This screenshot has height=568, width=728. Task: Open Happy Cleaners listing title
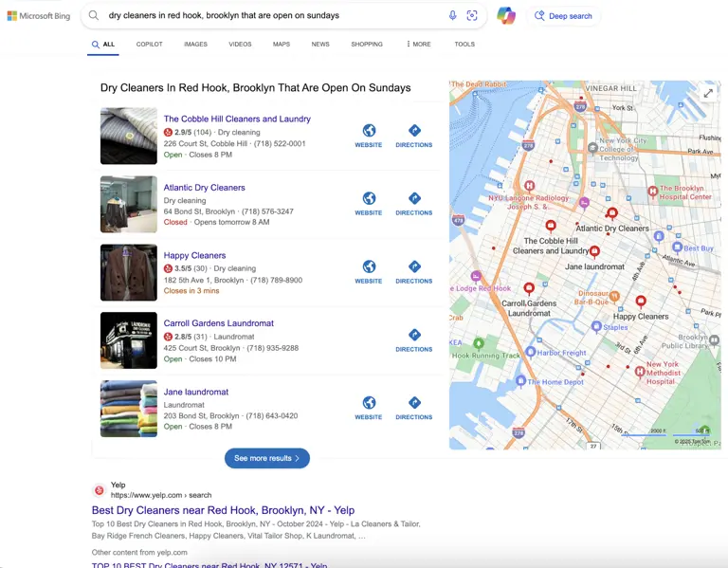(194, 255)
